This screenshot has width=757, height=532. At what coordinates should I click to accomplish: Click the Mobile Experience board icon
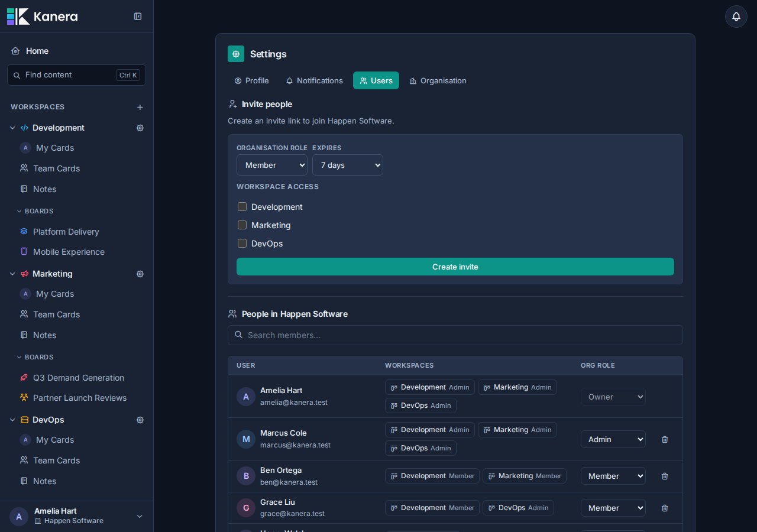[x=24, y=251]
